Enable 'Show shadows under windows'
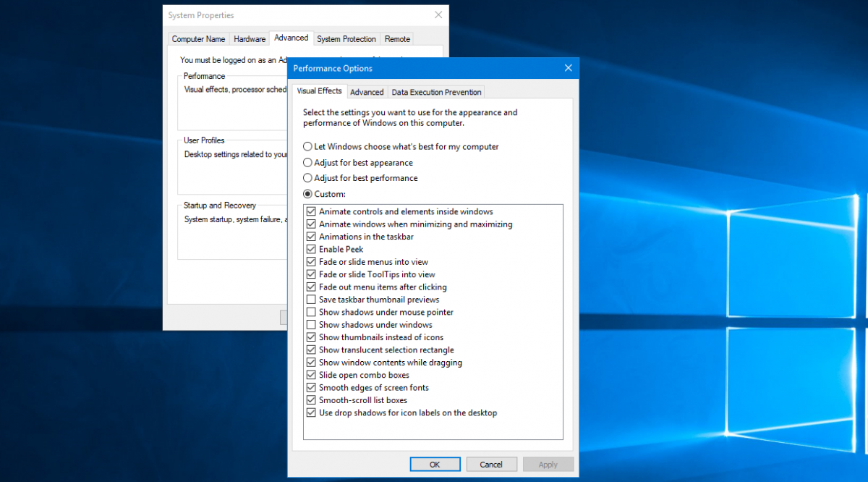The height and width of the screenshot is (482, 868). pos(311,324)
